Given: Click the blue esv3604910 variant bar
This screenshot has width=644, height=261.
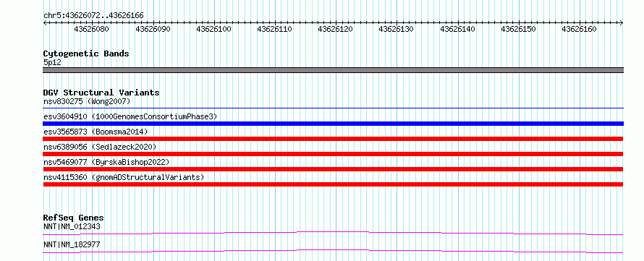Looking at the screenshot, I should (333, 124).
